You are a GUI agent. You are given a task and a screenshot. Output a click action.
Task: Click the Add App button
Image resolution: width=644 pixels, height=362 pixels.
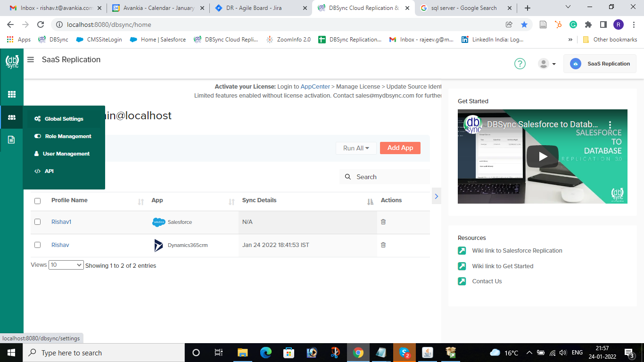point(400,148)
